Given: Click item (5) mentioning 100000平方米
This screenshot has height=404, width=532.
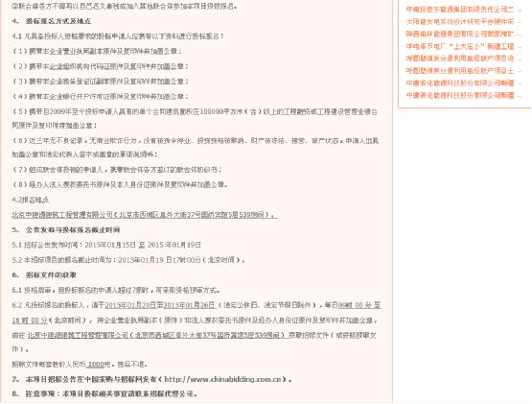Looking at the screenshot, I should click(x=195, y=119).
